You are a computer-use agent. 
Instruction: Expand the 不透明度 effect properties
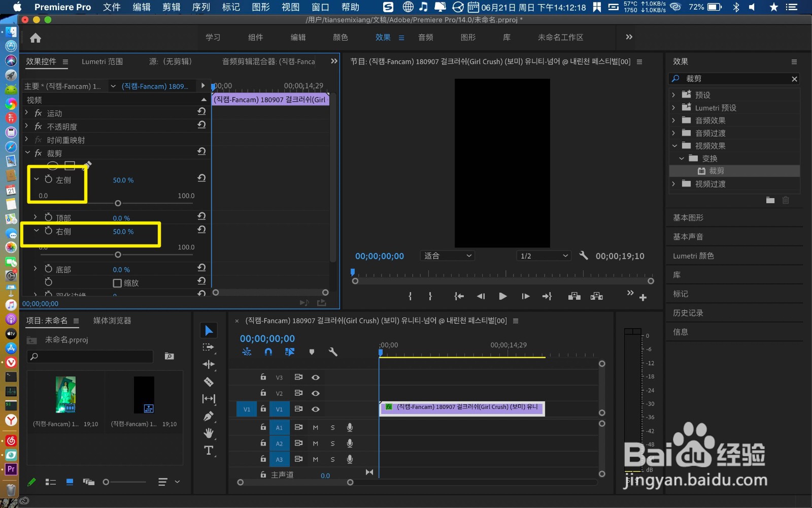click(27, 126)
